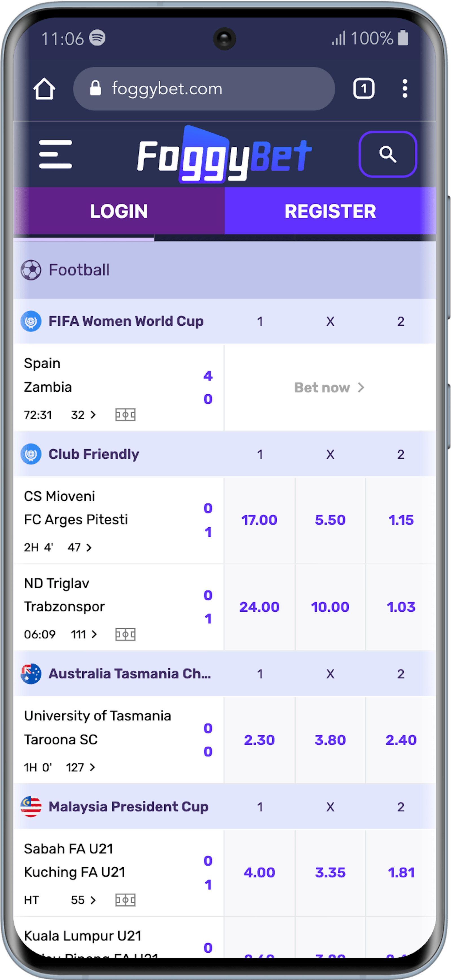Expand 47 markets for CS Mioveni match
Screen dimensions: 451x980
(80, 547)
